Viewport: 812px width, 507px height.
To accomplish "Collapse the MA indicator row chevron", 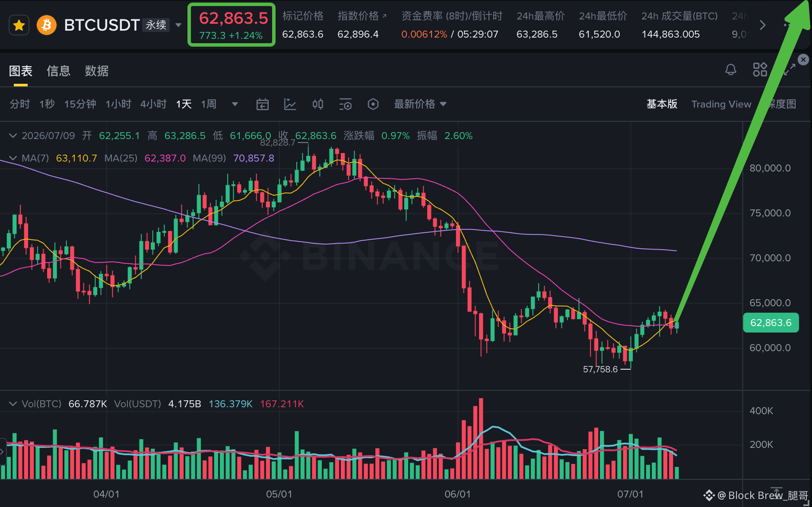I will pyautogui.click(x=13, y=158).
